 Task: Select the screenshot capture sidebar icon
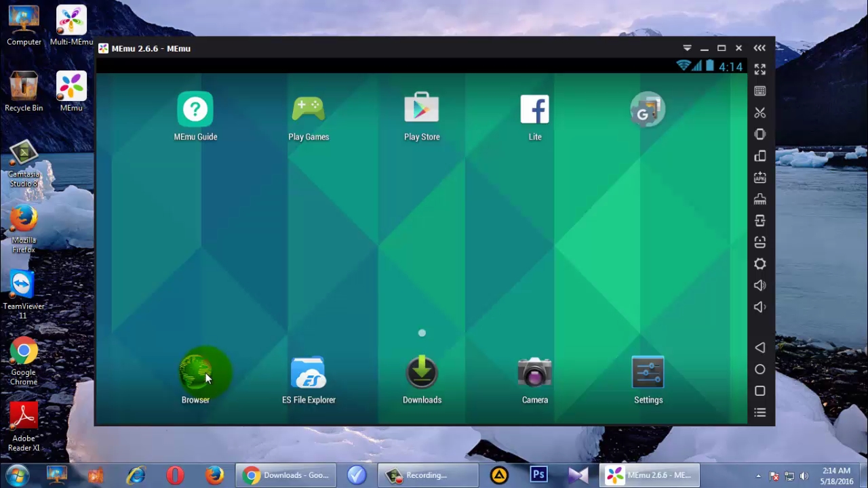(x=759, y=113)
